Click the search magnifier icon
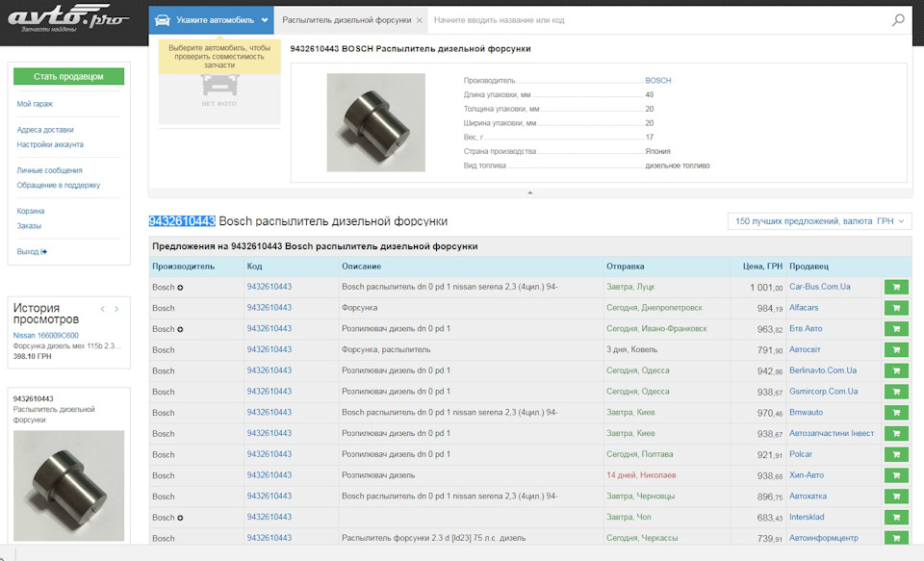 (898, 20)
